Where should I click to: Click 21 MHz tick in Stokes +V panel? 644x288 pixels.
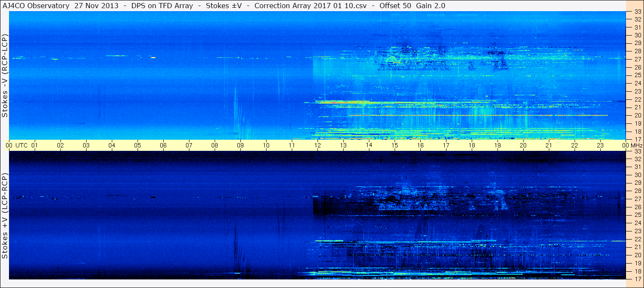coord(638,247)
